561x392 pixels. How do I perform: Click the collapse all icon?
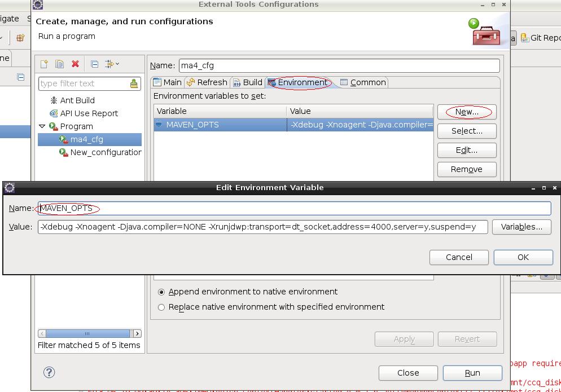tap(94, 64)
